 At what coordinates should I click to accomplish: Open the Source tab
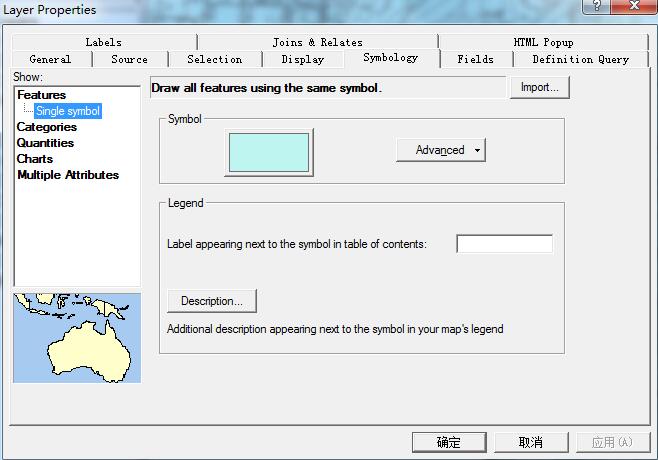[129, 60]
